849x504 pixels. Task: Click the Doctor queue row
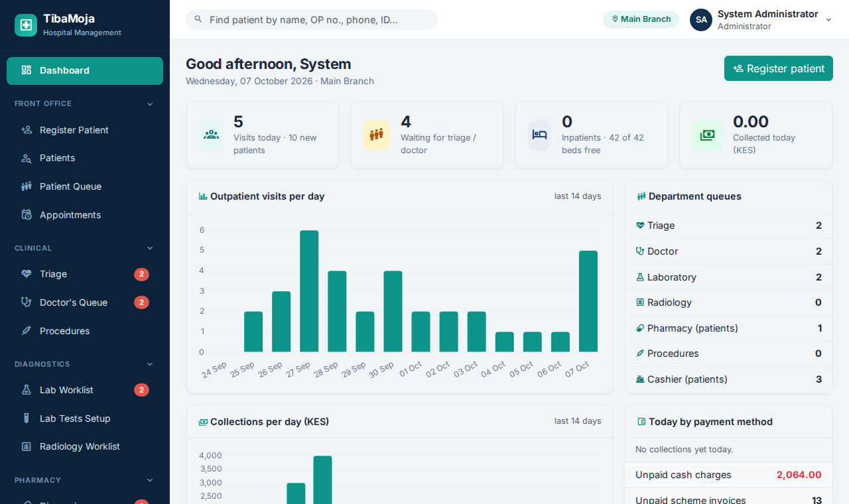pos(728,251)
